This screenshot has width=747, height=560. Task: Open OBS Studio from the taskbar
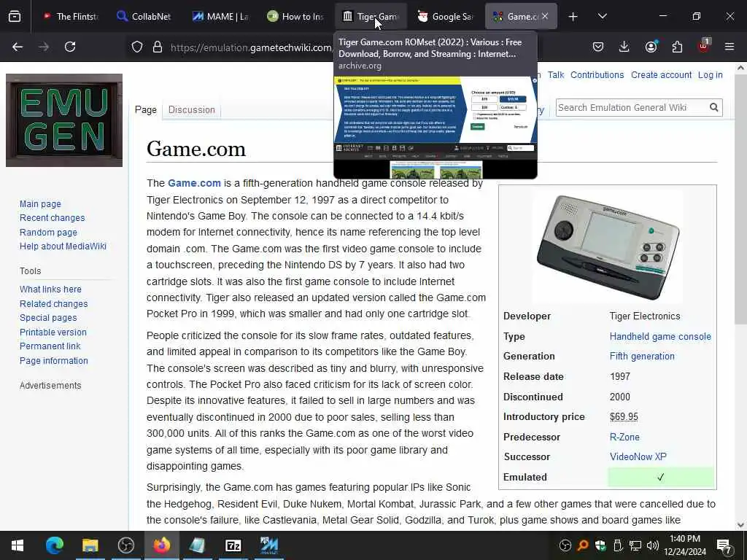[125, 545]
